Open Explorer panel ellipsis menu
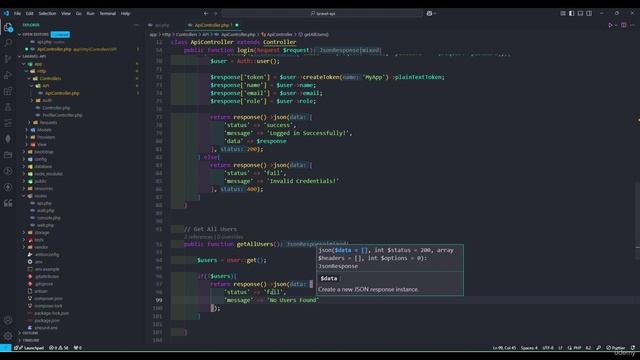Image resolution: width=640 pixels, height=360 pixels. (136, 25)
